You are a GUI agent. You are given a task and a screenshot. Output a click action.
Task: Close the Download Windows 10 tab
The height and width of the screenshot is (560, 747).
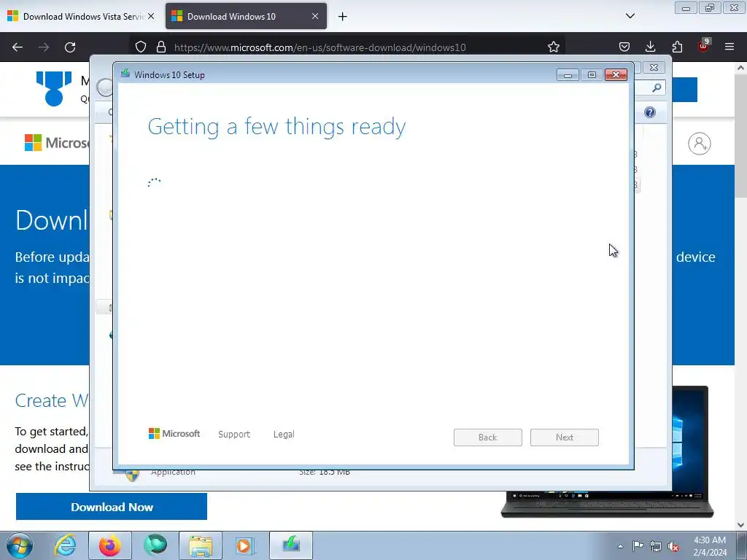315,16
